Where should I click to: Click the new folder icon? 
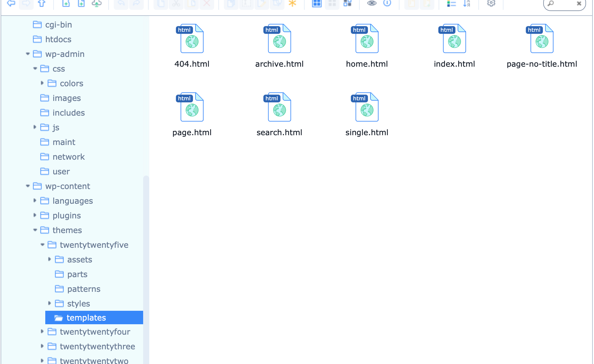click(66, 3)
